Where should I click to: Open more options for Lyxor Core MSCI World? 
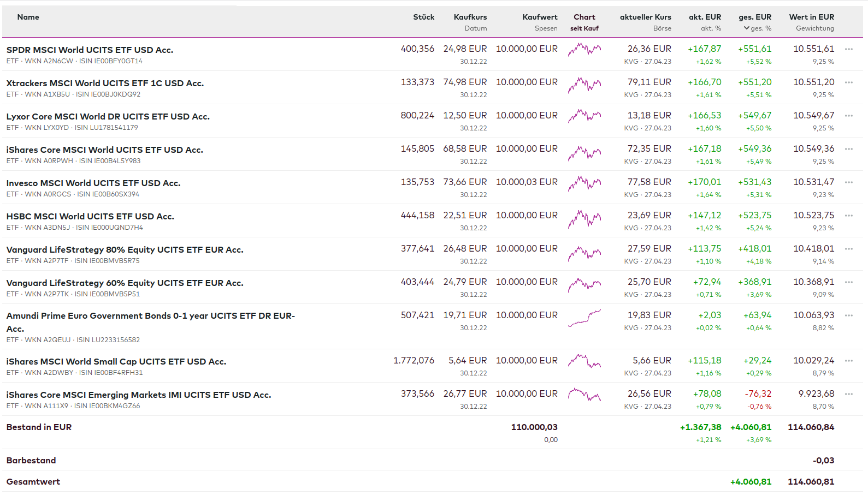(x=848, y=116)
